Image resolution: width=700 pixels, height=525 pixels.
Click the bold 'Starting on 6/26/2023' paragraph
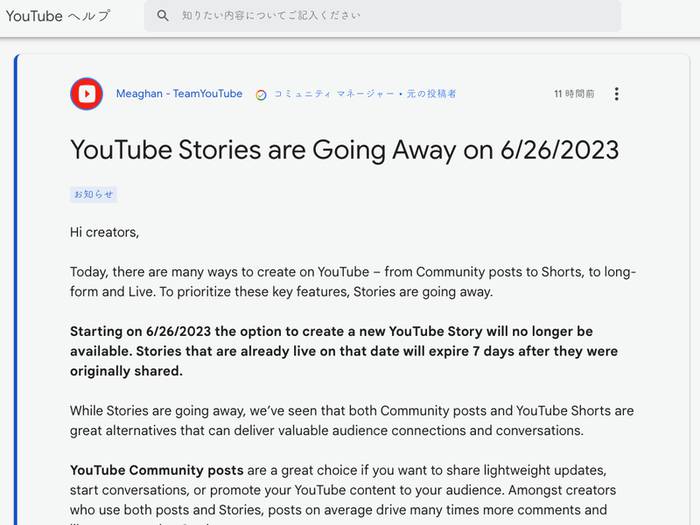tap(344, 351)
